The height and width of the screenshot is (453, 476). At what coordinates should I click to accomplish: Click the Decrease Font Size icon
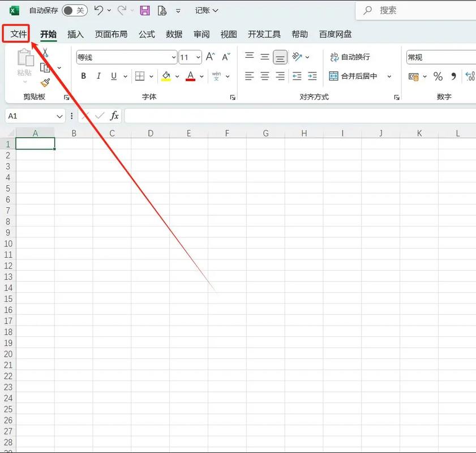point(226,57)
